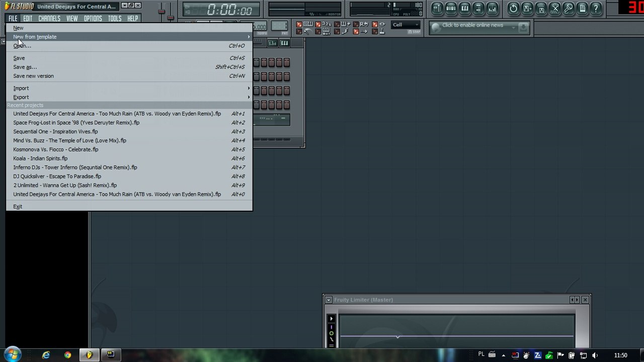The width and height of the screenshot is (644, 362).
Task: Click FL Studio taskbar icon
Action: [x=89, y=355]
